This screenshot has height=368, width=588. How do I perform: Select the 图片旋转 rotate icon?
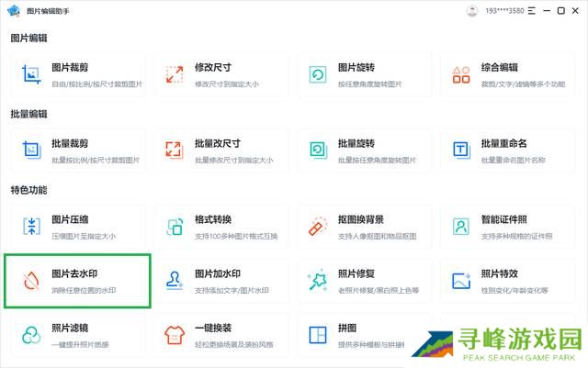coord(317,74)
